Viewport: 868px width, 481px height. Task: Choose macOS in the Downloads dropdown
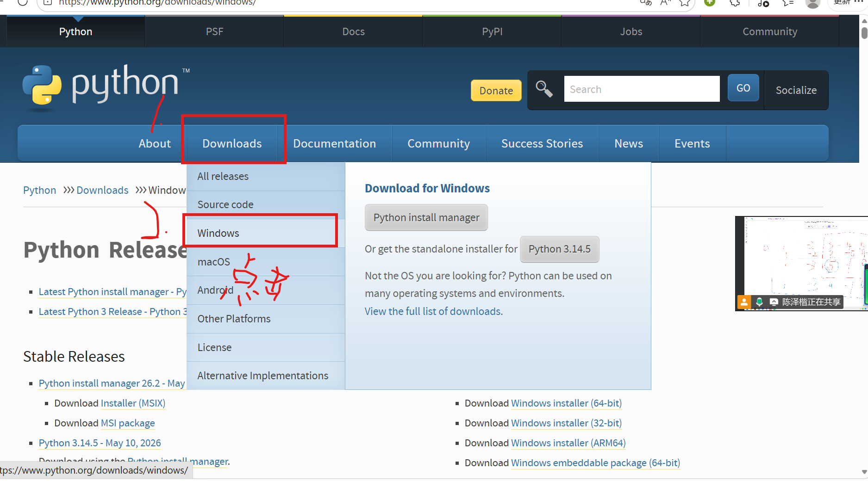click(266, 262)
